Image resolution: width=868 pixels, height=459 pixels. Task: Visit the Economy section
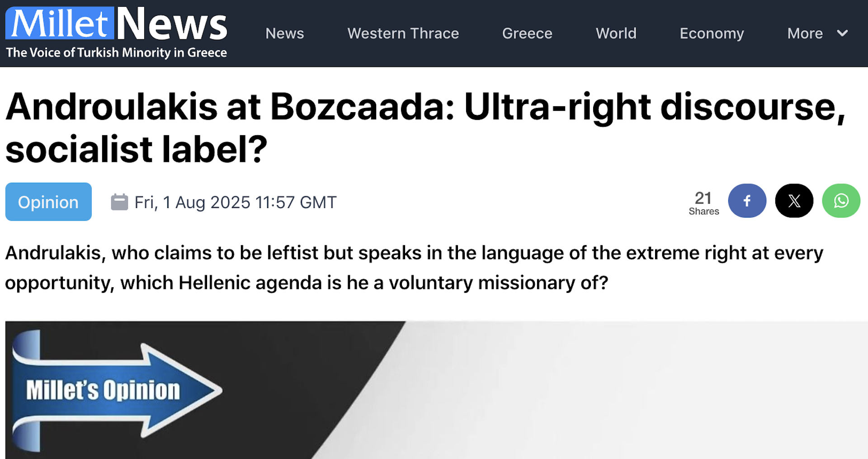coord(712,33)
